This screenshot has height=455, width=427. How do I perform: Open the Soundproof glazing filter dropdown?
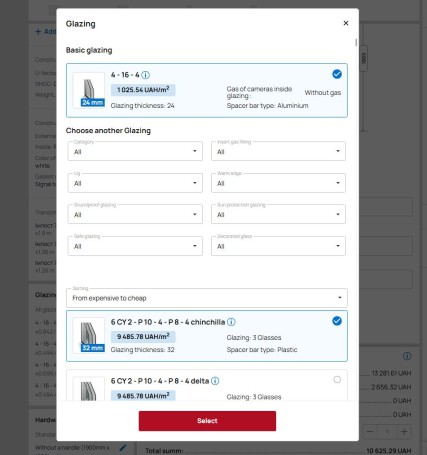(135, 214)
